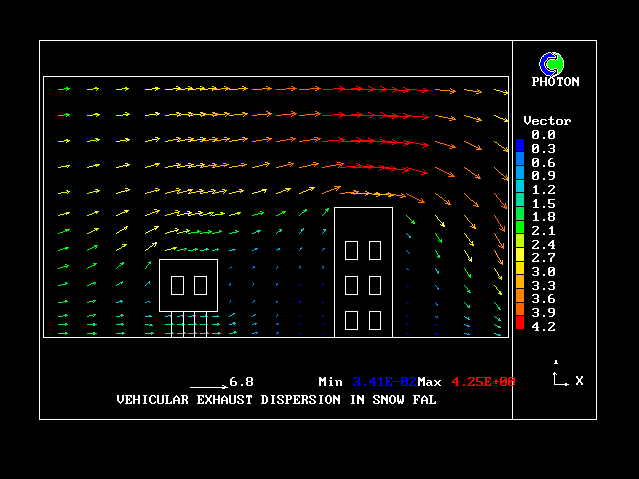Image resolution: width=639 pixels, height=479 pixels.
Task: Pick the orange 3.6 legend color
Action: (x=520, y=297)
